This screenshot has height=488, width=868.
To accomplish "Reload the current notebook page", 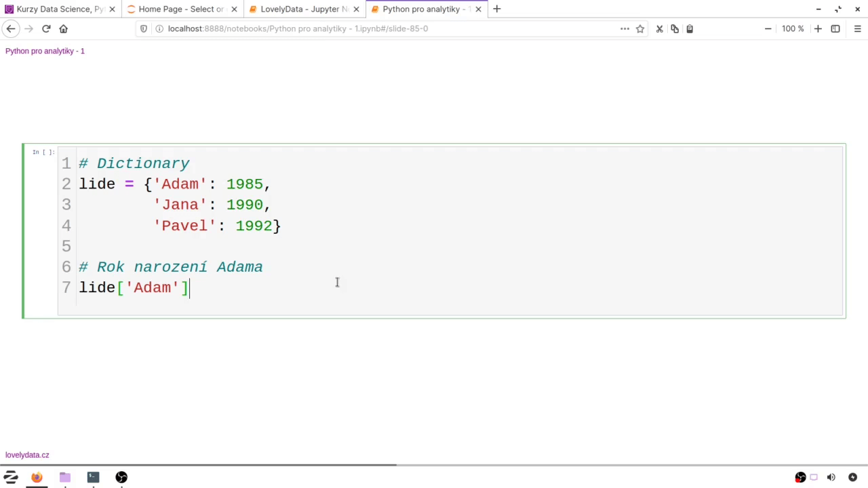I will click(46, 28).
